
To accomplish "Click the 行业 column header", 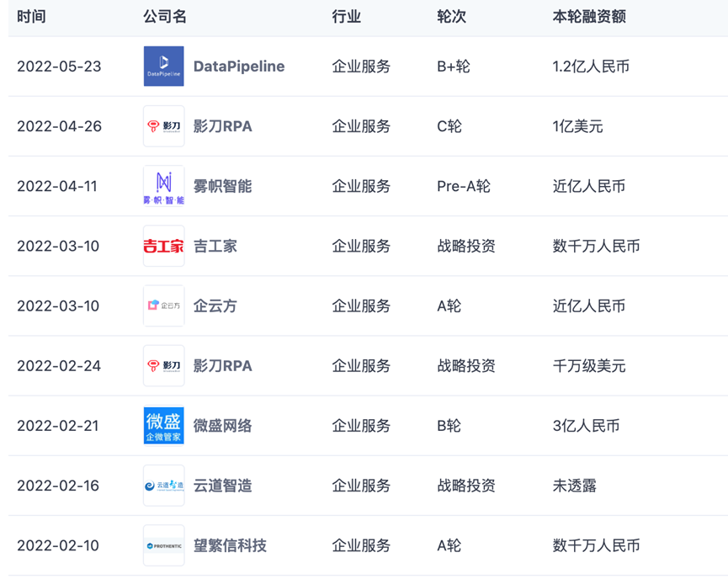I will (347, 17).
